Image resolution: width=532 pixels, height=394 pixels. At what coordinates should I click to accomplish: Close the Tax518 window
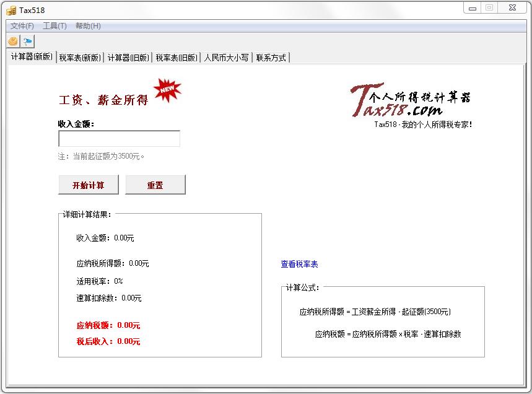point(512,8)
